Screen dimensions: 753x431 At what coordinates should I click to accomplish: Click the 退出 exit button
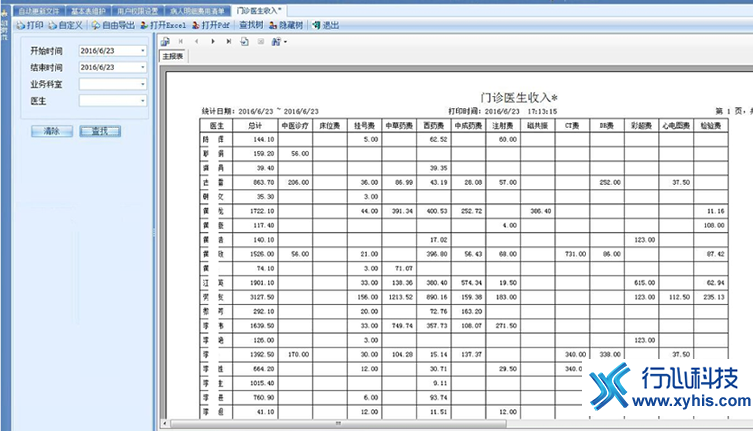click(326, 25)
